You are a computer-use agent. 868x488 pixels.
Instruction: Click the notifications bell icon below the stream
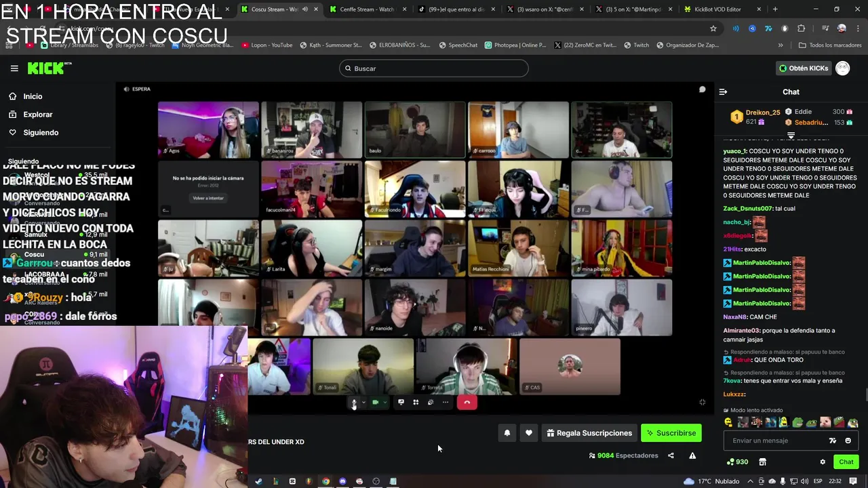pyautogui.click(x=507, y=433)
